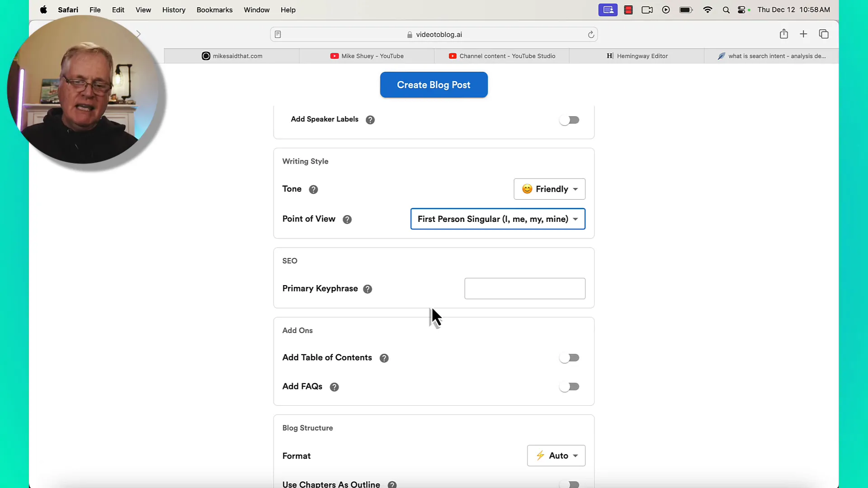Click the Safari reader view icon in address bar
The height and width of the screenshot is (488, 868).
point(278,34)
